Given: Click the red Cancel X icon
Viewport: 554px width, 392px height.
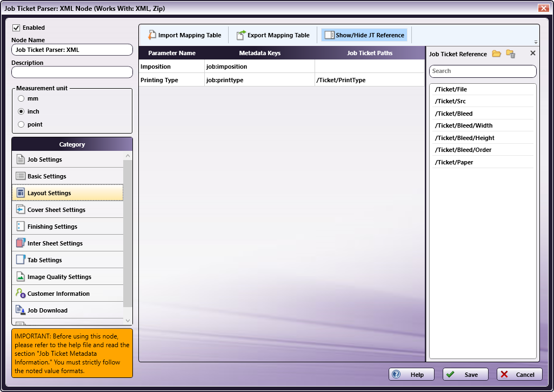Looking at the screenshot, I should [504, 374].
